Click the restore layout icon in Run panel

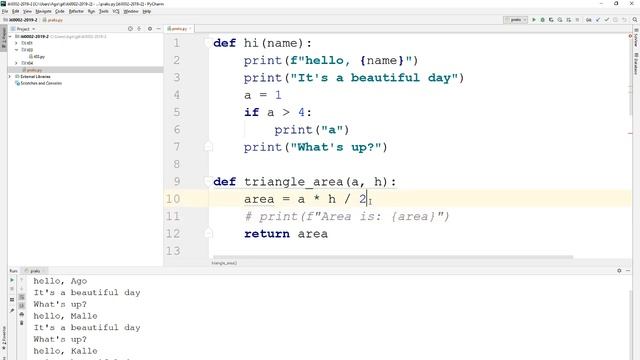point(12,300)
